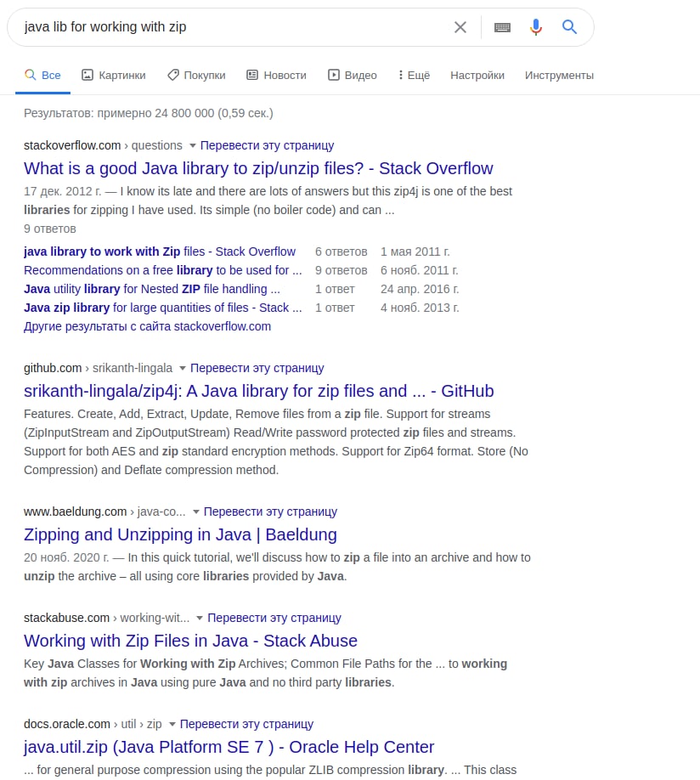The height and width of the screenshot is (780, 700).
Task: Open Инструменты options
Action: point(559,75)
